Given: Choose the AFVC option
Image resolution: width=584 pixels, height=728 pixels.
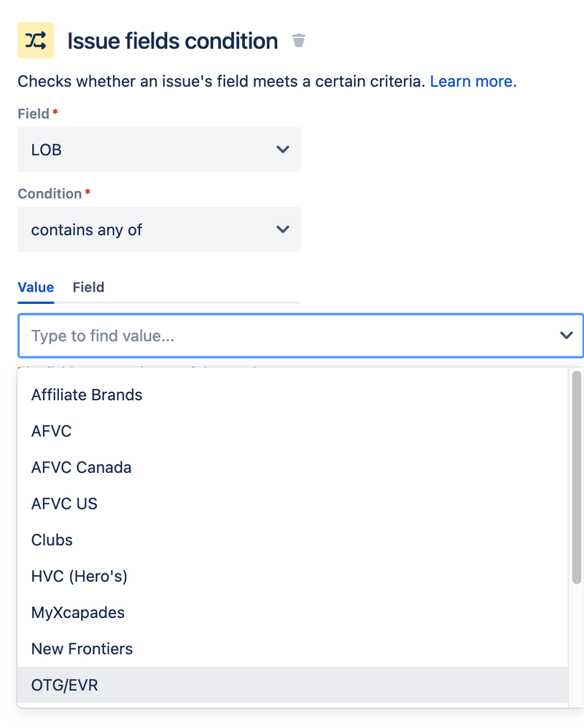Looking at the screenshot, I should tap(52, 431).
